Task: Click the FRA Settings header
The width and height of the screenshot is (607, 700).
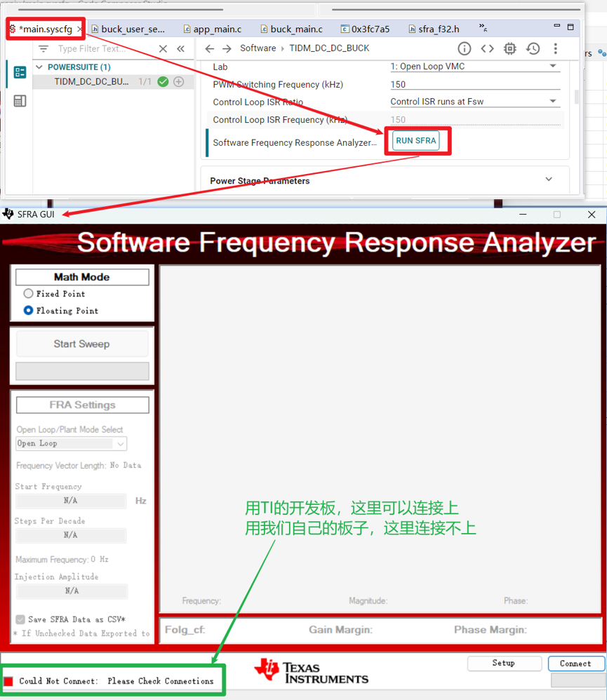Action: pos(83,405)
